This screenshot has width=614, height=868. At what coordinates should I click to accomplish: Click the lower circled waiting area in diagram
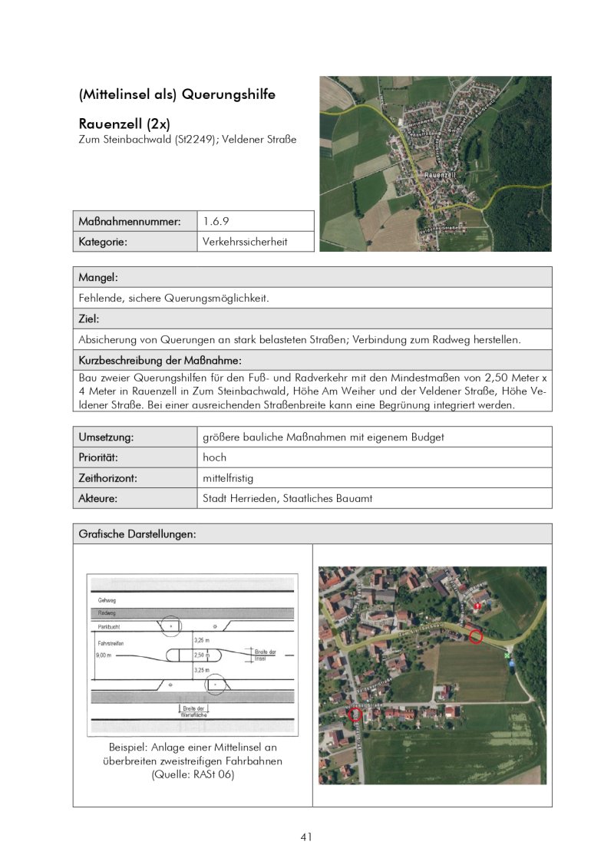pyautogui.click(x=216, y=685)
